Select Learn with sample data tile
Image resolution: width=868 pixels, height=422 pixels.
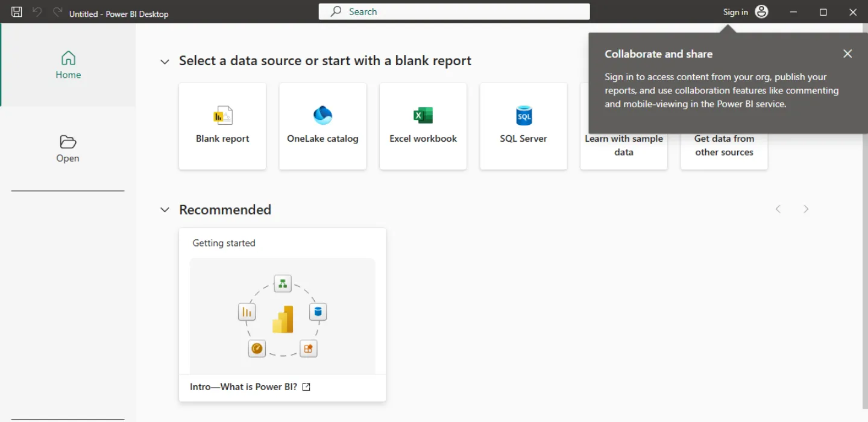624,151
